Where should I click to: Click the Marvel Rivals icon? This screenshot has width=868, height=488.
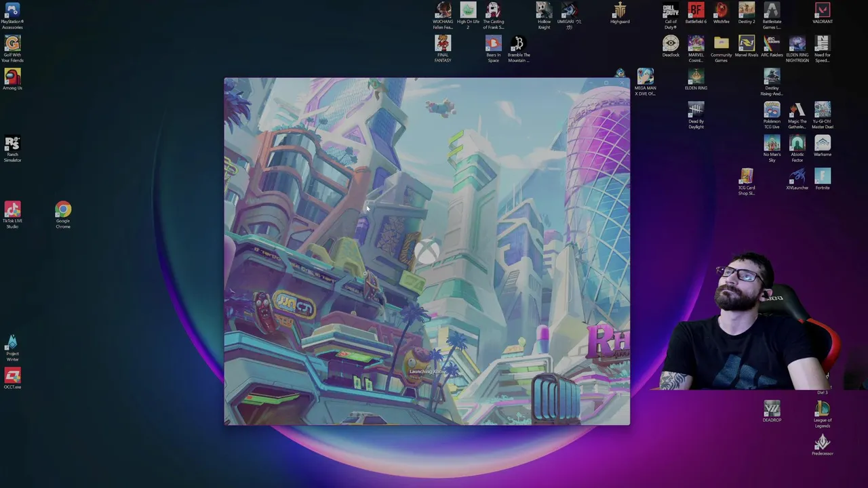[x=747, y=47]
